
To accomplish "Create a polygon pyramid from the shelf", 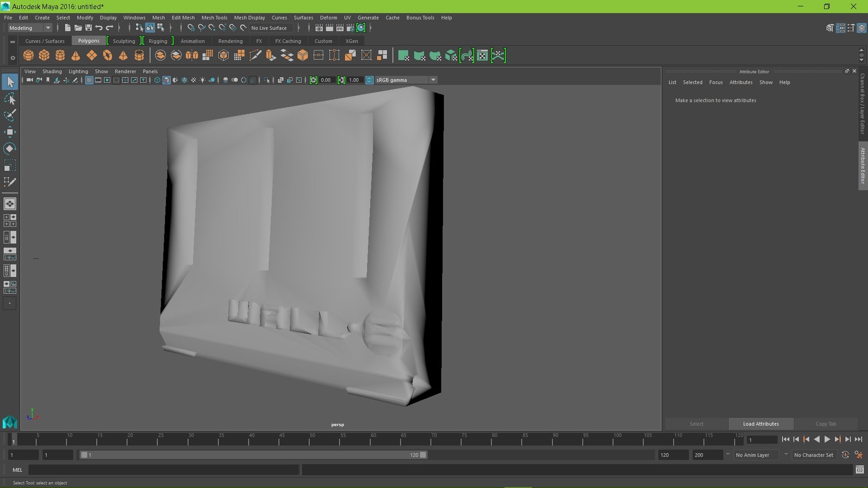I will pos(123,55).
